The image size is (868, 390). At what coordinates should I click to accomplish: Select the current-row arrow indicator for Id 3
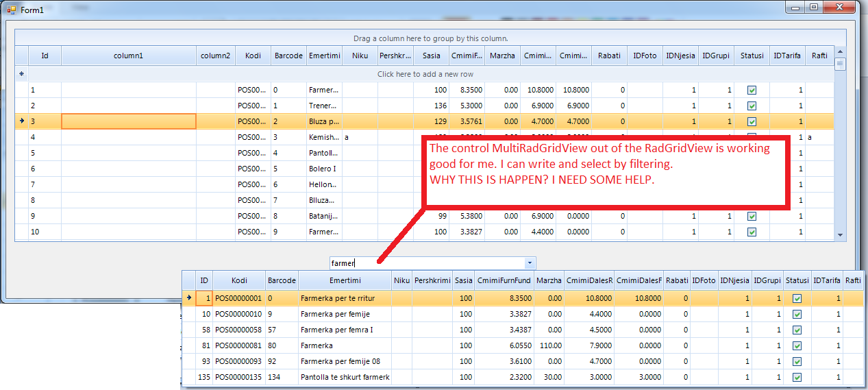(22, 121)
